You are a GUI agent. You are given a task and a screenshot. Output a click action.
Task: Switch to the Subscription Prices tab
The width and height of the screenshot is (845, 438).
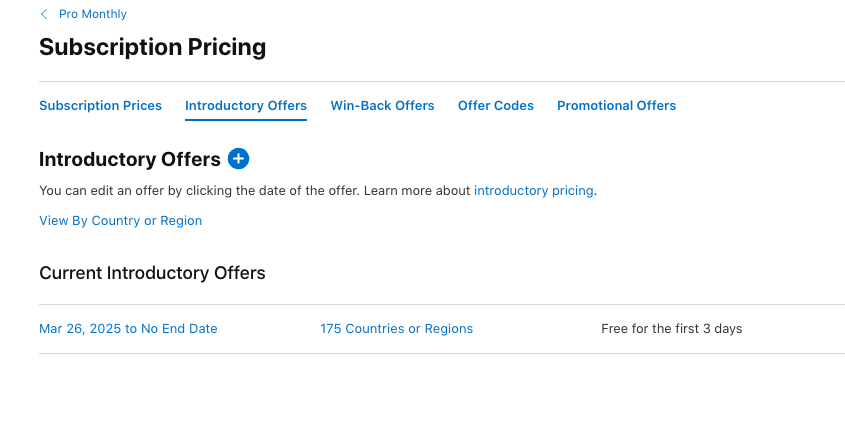[x=100, y=106]
